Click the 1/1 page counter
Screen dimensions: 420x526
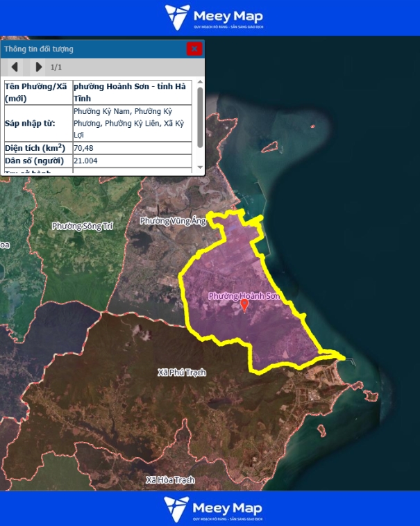click(x=56, y=67)
